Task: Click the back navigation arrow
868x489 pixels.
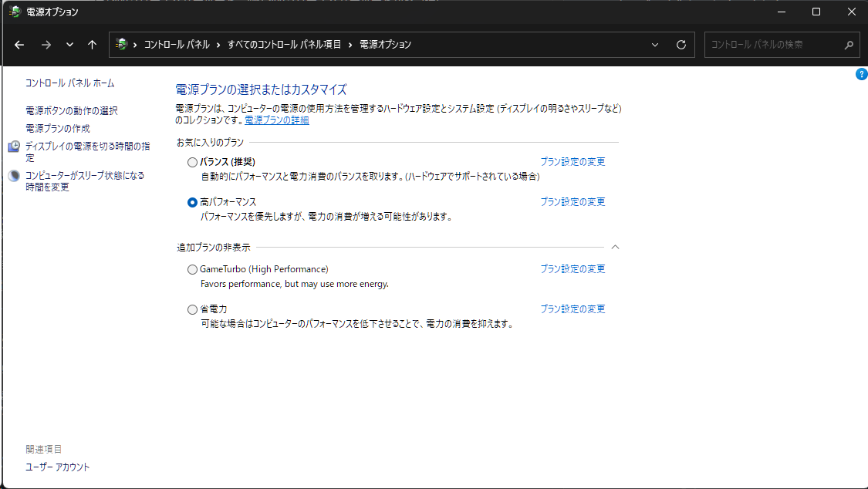Action: tap(19, 45)
